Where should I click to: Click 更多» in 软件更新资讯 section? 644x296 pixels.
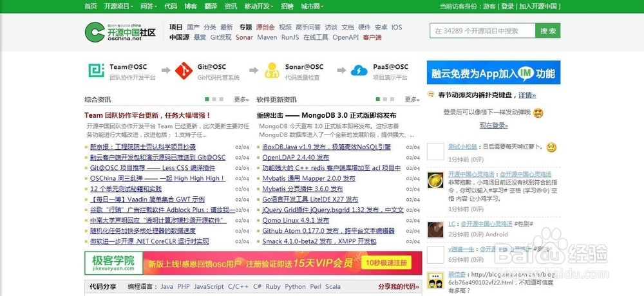point(412,99)
